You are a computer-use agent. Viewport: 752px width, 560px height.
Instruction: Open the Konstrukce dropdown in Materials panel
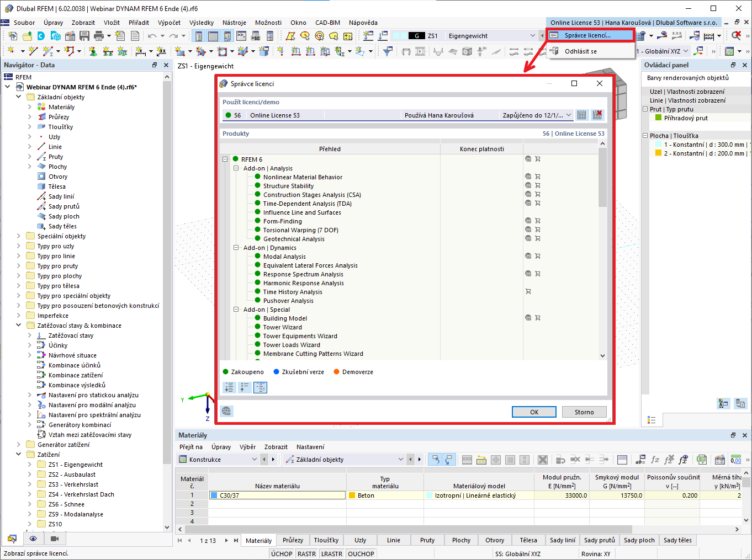218,460
